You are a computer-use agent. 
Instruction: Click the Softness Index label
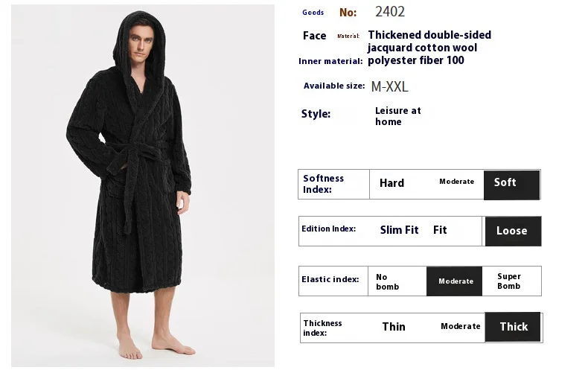pos(323,184)
